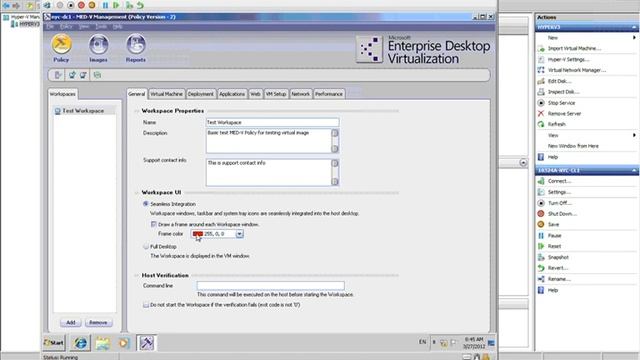This screenshot has height=360, width=640.
Task: Click Turn Off in the VM actions list
Action: pos(560,203)
